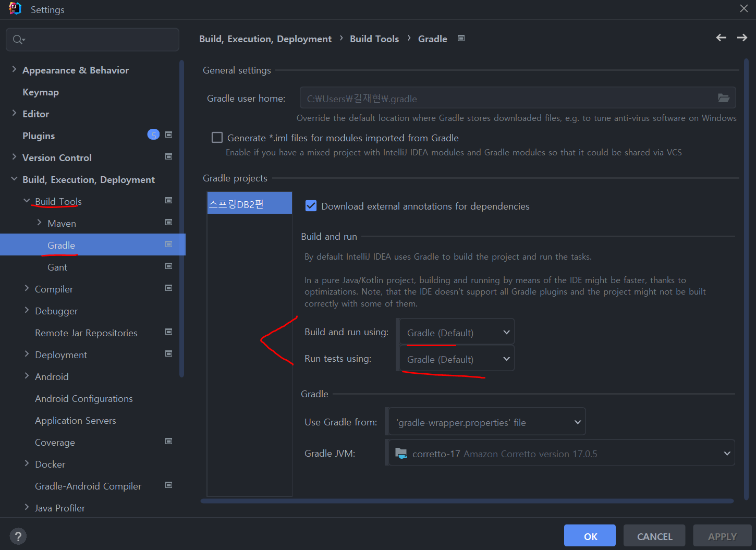Collapse Build, Execution, Deployment section
The image size is (756, 550).
[14, 179]
